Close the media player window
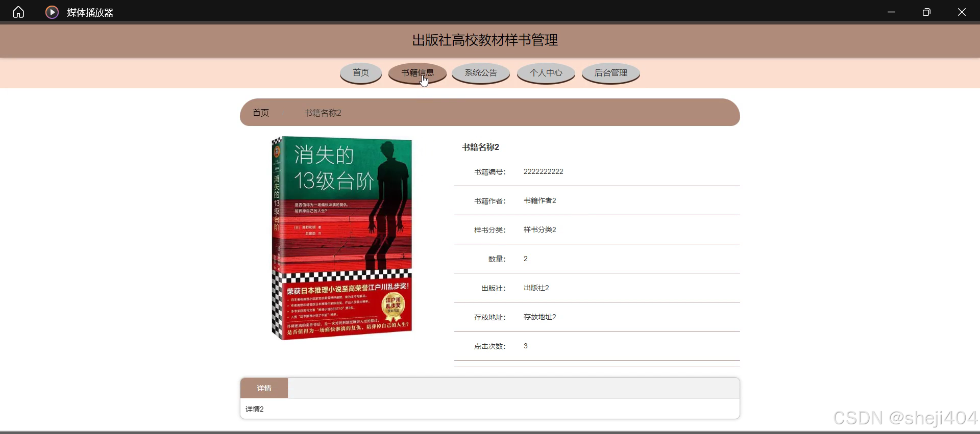 (962, 12)
